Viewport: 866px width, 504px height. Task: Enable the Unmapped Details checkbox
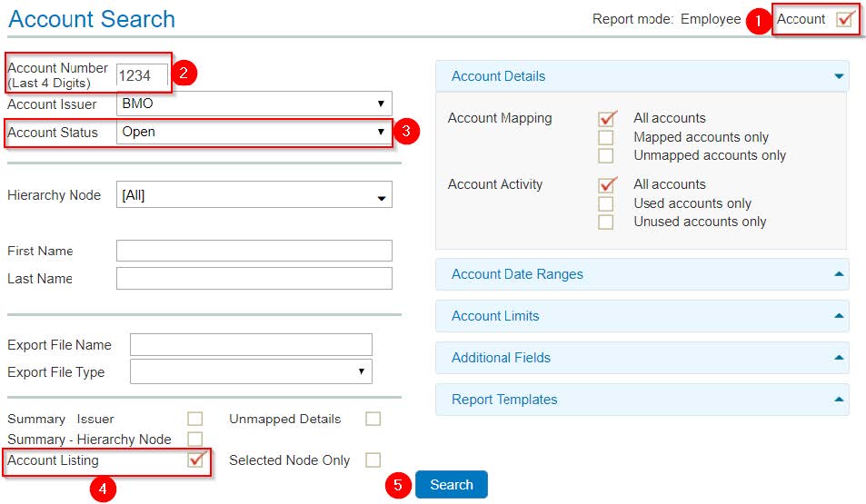tap(373, 419)
